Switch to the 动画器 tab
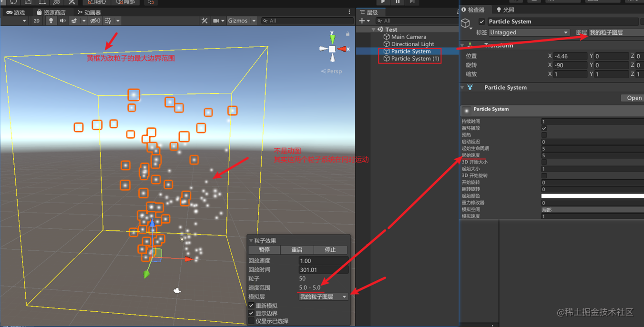 (x=89, y=12)
